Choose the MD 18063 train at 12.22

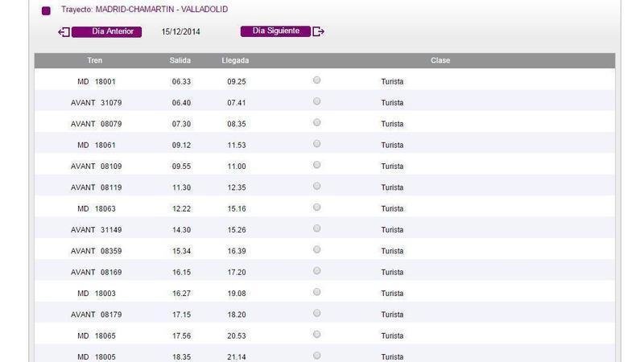pyautogui.click(x=316, y=208)
